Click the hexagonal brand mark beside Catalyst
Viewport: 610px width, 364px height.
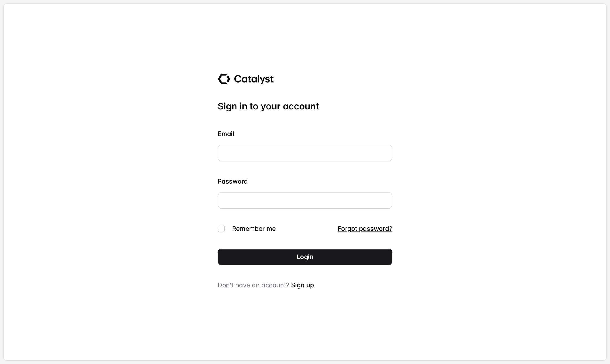coord(224,79)
